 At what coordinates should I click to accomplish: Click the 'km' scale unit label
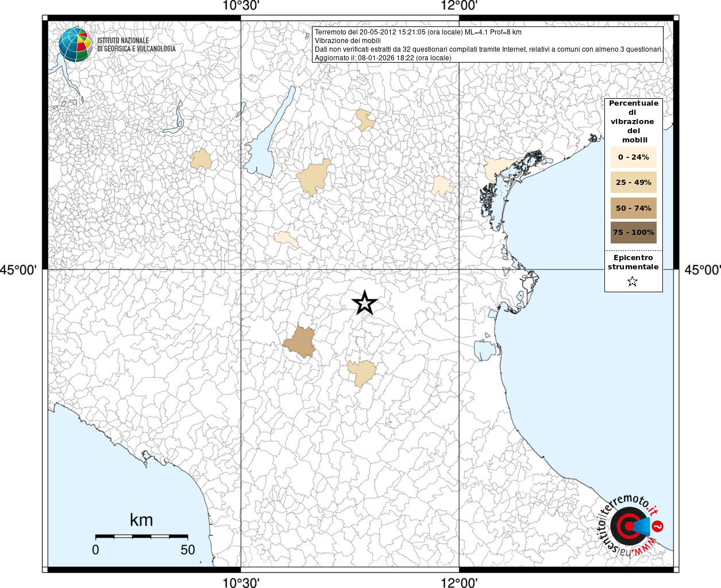point(141,520)
